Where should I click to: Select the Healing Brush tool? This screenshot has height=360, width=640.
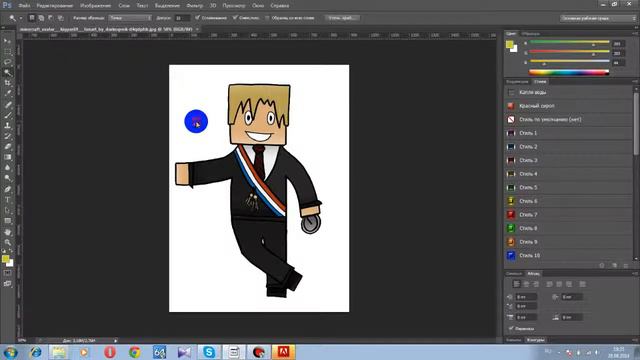pyautogui.click(x=7, y=105)
